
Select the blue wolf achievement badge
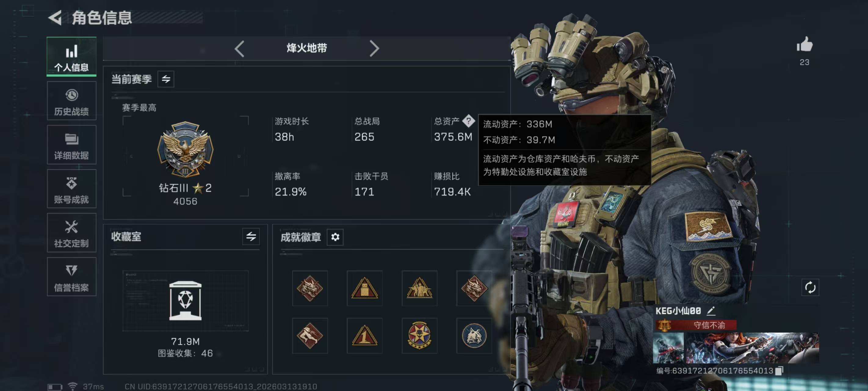pyautogui.click(x=474, y=336)
